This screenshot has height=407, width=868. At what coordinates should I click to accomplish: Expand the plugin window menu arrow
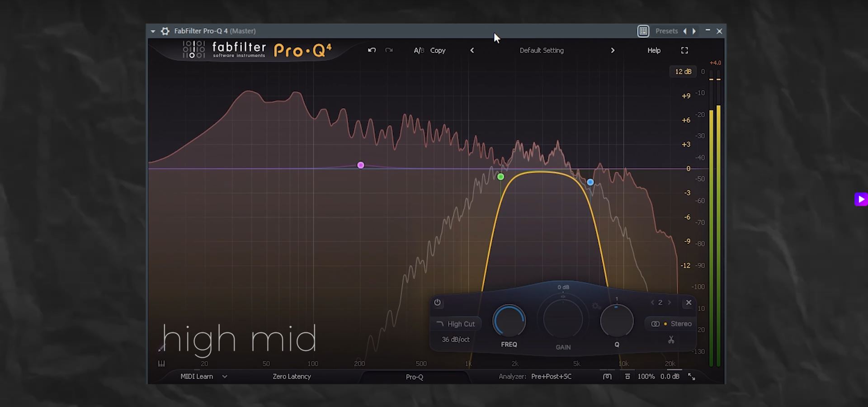pyautogui.click(x=153, y=31)
